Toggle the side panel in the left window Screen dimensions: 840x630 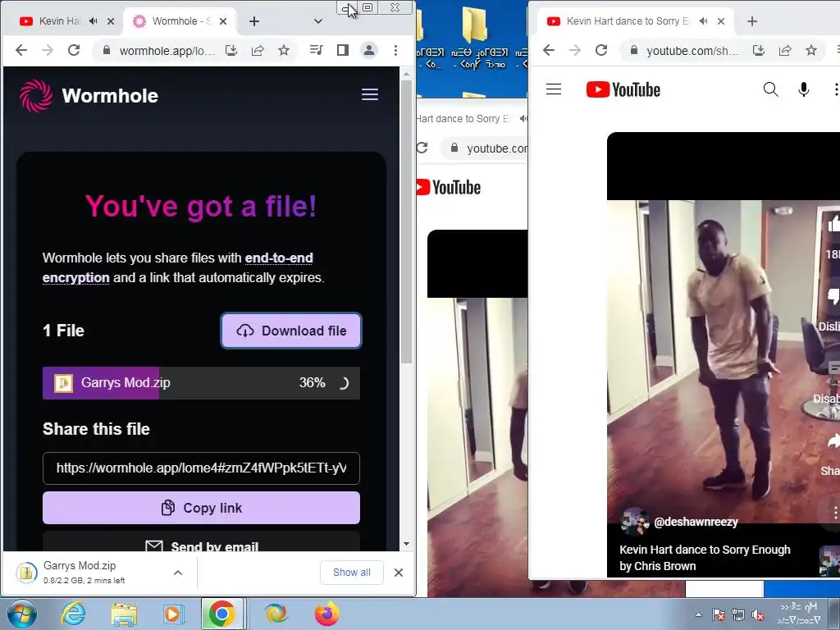pyautogui.click(x=343, y=50)
